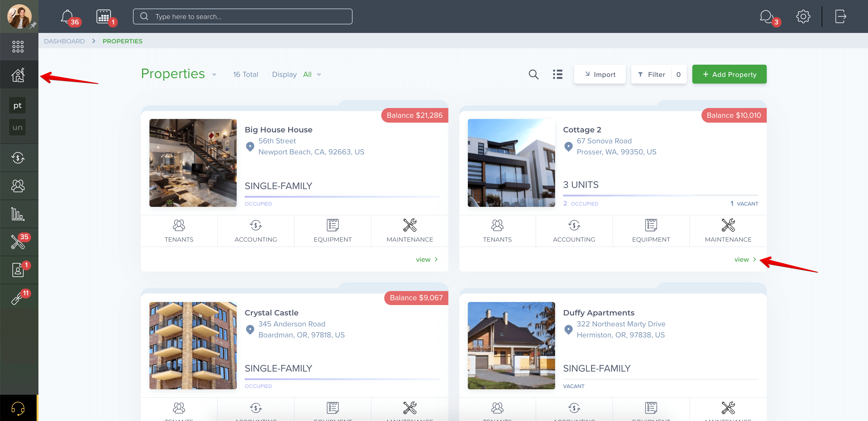This screenshot has height=421, width=868.
Task: Open the accounting dollar icon in sidebar
Action: pyautogui.click(x=18, y=157)
